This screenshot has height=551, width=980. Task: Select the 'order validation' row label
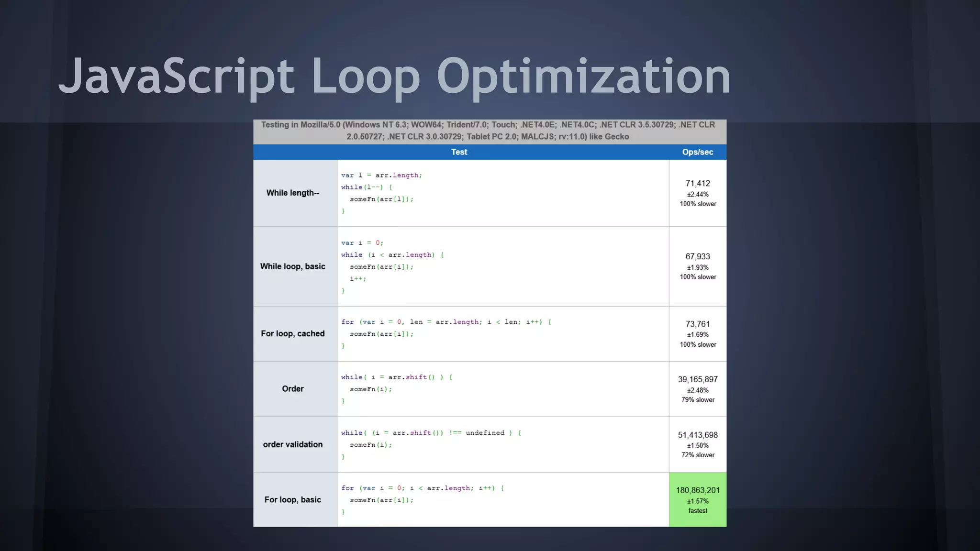[x=292, y=444]
